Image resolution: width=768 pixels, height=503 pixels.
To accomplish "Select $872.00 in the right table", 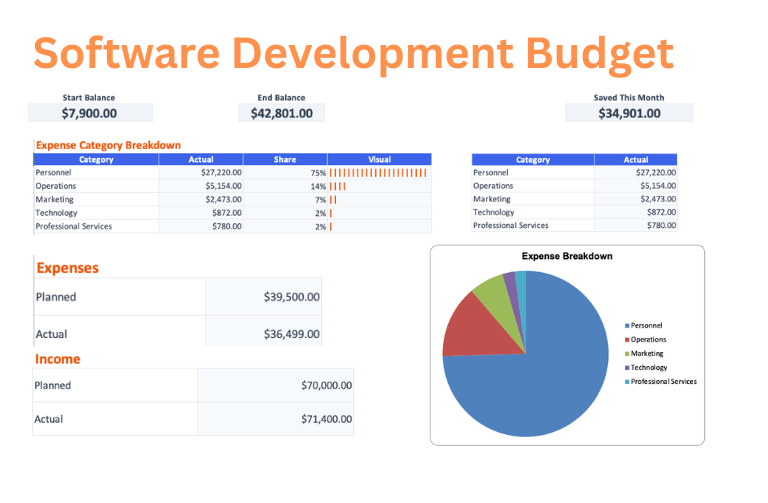I will pos(662,212).
